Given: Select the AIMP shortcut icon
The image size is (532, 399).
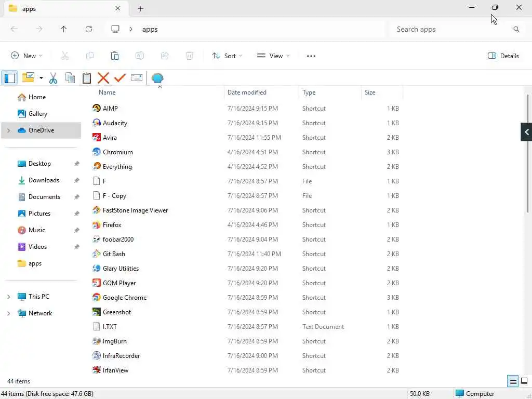Looking at the screenshot, I should click(x=96, y=108).
